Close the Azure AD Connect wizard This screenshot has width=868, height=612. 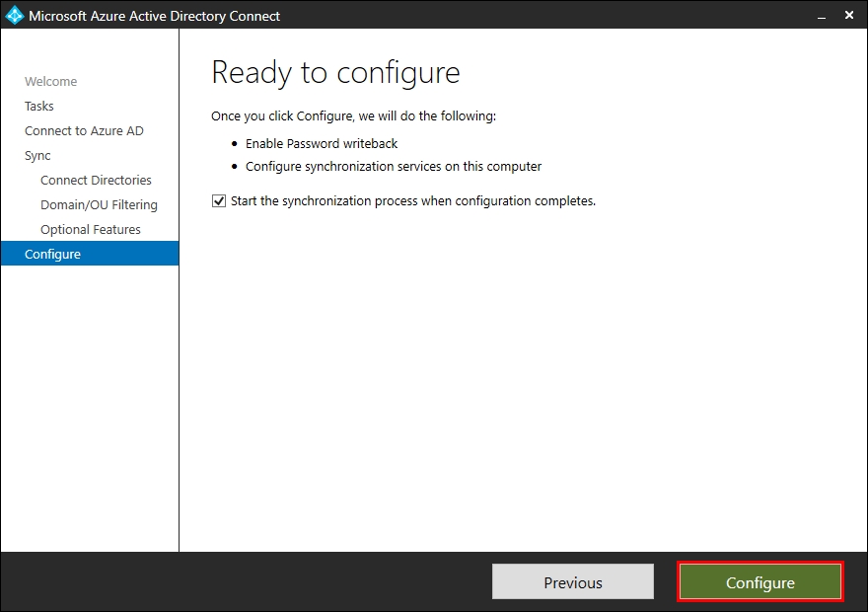[849, 15]
